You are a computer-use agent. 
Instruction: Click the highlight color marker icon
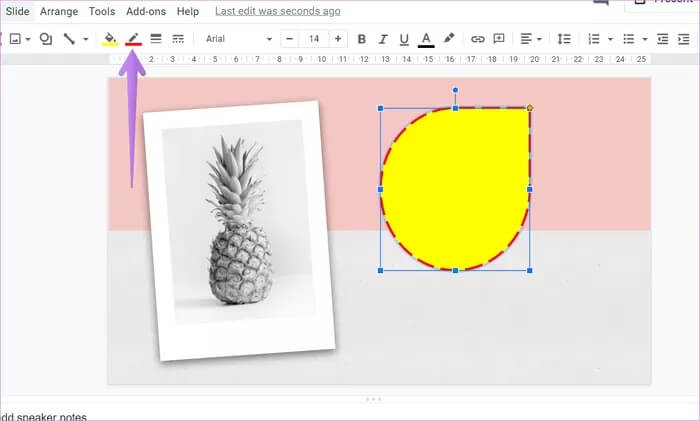pos(449,39)
